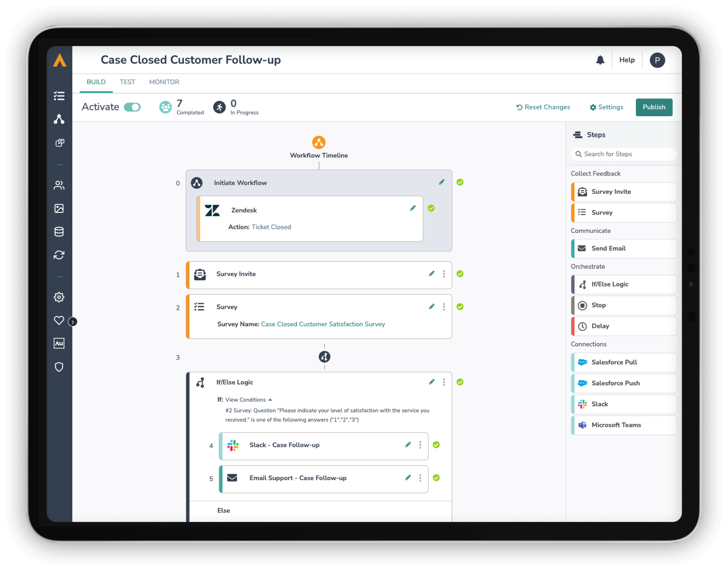Open the options menu on Slack - Case Follow-up

[x=420, y=445]
